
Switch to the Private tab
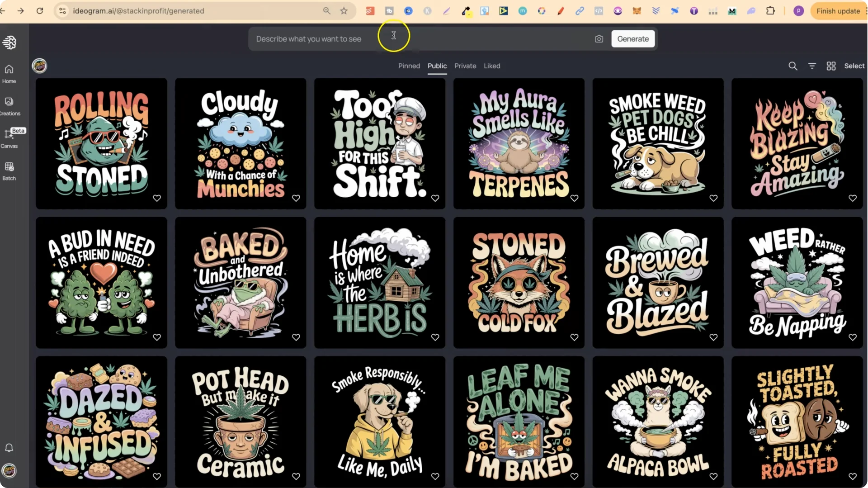click(465, 66)
